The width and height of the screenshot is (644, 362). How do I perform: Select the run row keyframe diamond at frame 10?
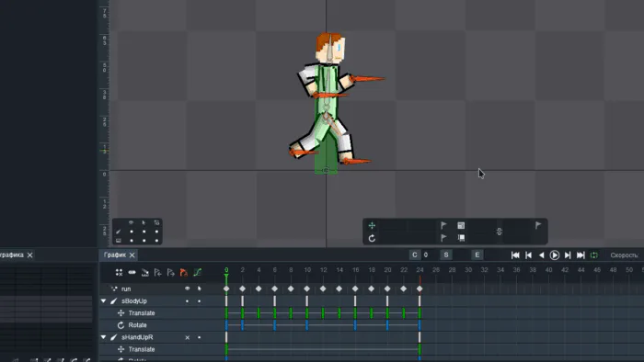tap(306, 288)
